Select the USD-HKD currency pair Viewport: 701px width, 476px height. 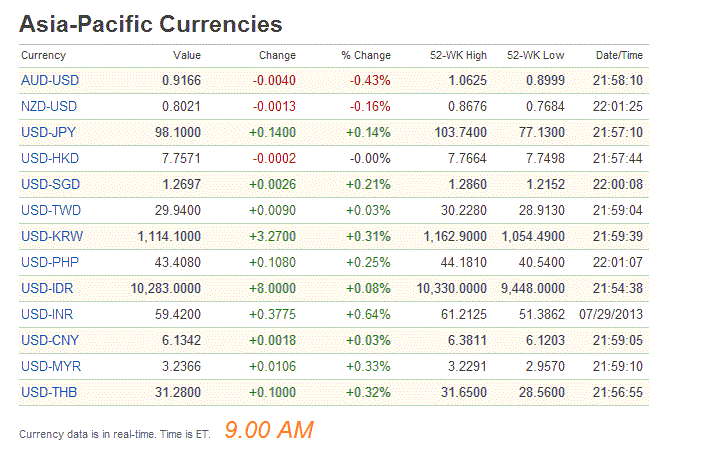49,158
